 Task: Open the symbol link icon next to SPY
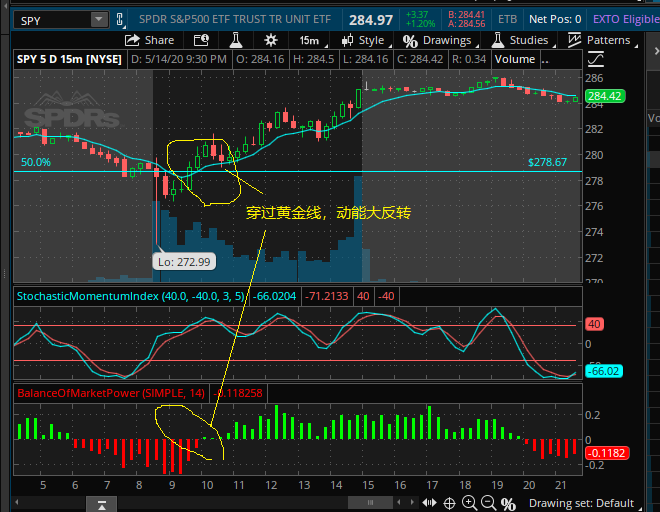pyautogui.click(x=120, y=20)
